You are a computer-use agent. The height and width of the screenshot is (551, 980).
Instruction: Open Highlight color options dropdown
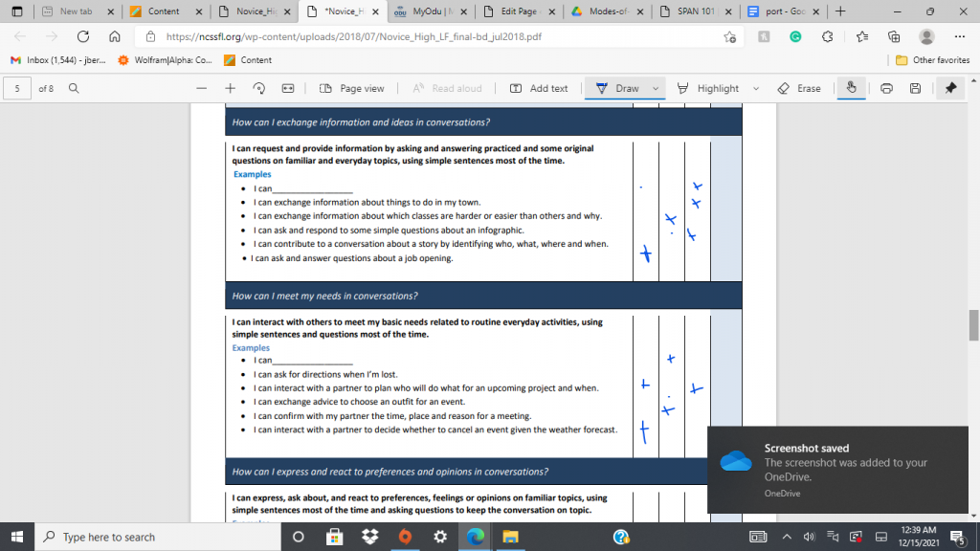pyautogui.click(x=756, y=89)
